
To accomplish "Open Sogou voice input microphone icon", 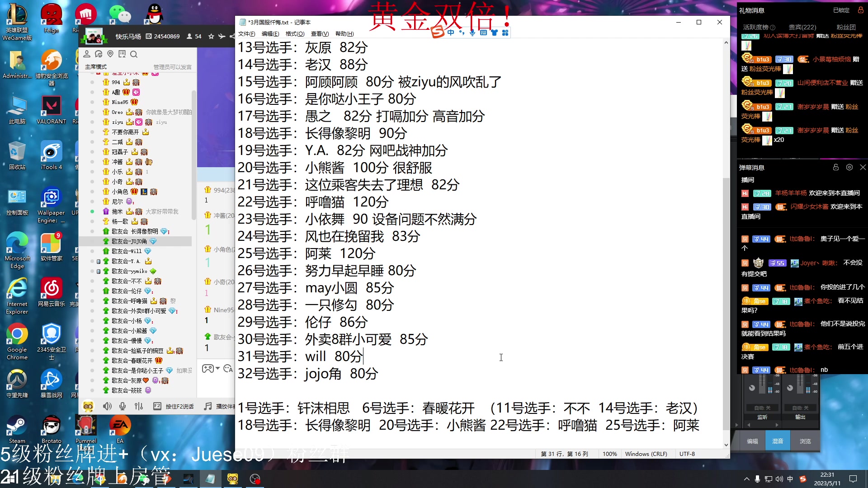I will tap(472, 33).
